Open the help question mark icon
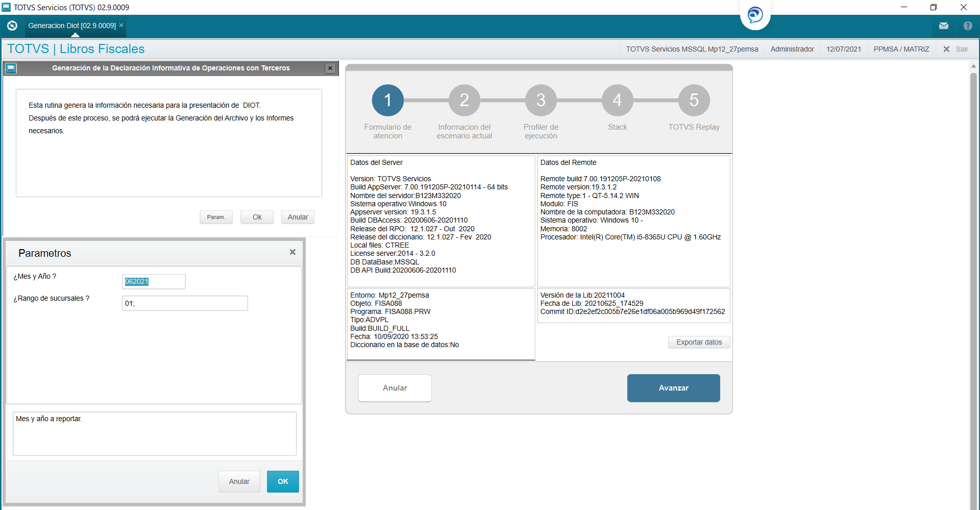Screen dimensions: 980x510 (x=968, y=26)
